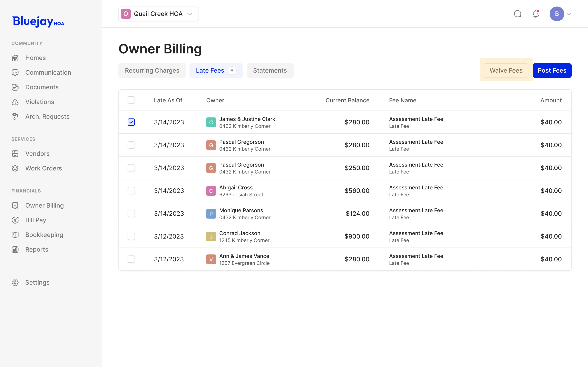Open the Quail Creek HOA community dropdown
588x367 pixels.
coord(158,14)
